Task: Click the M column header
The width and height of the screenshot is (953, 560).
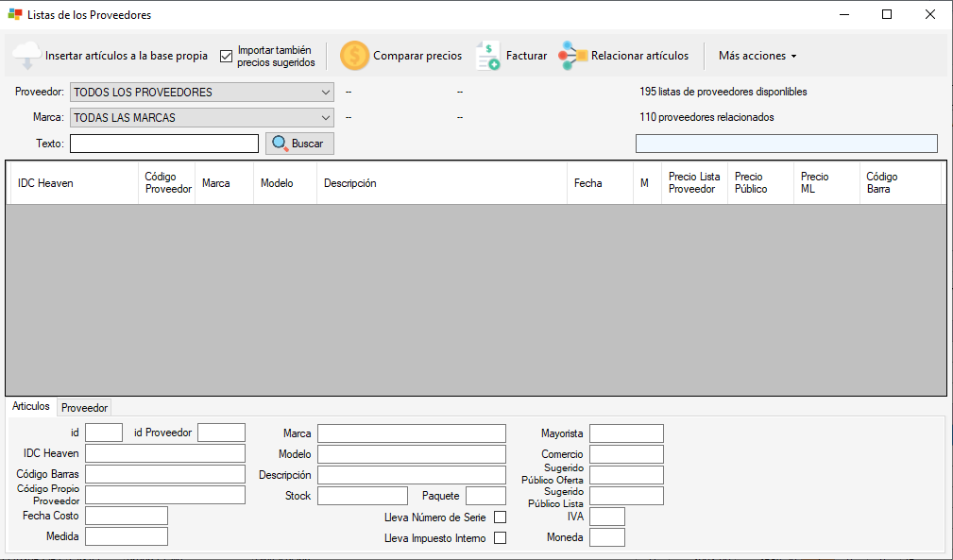Action: click(647, 183)
